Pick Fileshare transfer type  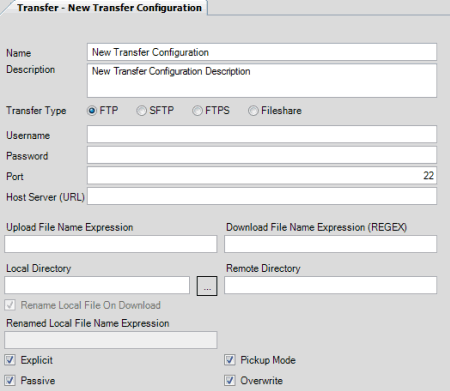pyautogui.click(x=253, y=111)
